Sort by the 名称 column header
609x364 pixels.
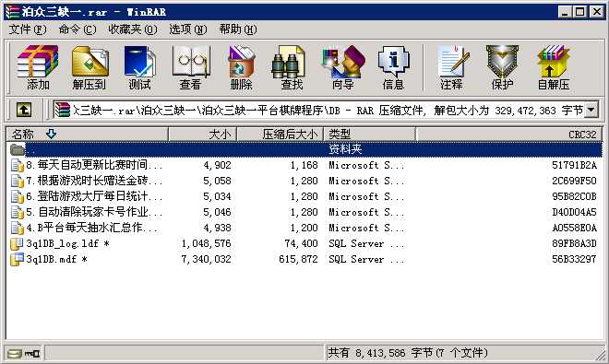(x=87, y=135)
